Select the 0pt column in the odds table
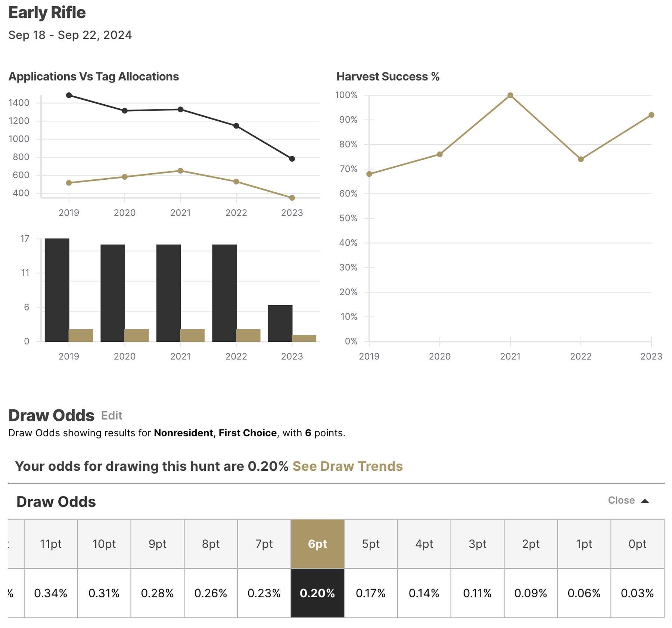672x628 pixels. (638, 544)
